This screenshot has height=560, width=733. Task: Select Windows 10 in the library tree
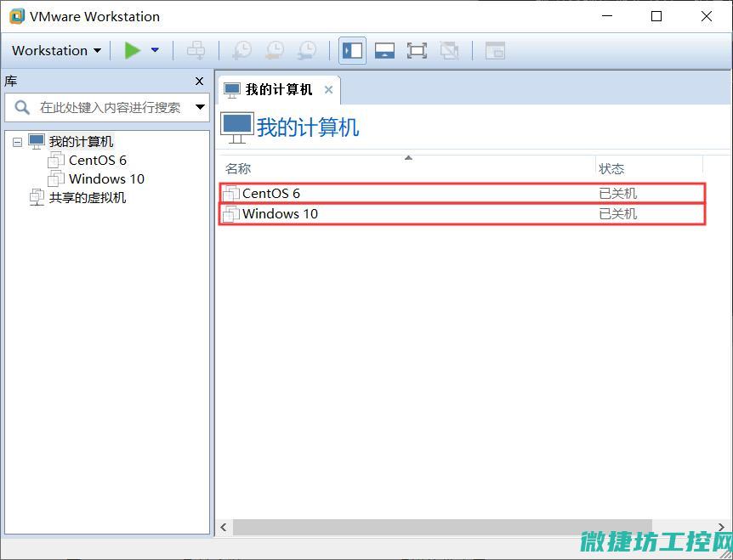point(106,179)
